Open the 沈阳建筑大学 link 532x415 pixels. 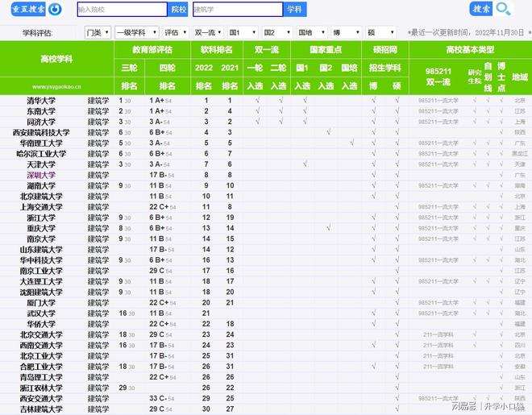point(41,293)
